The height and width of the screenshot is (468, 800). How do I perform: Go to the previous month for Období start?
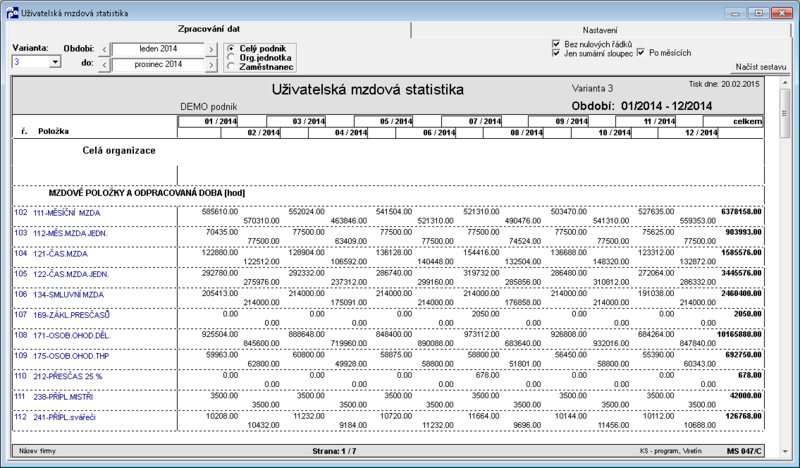(104, 50)
